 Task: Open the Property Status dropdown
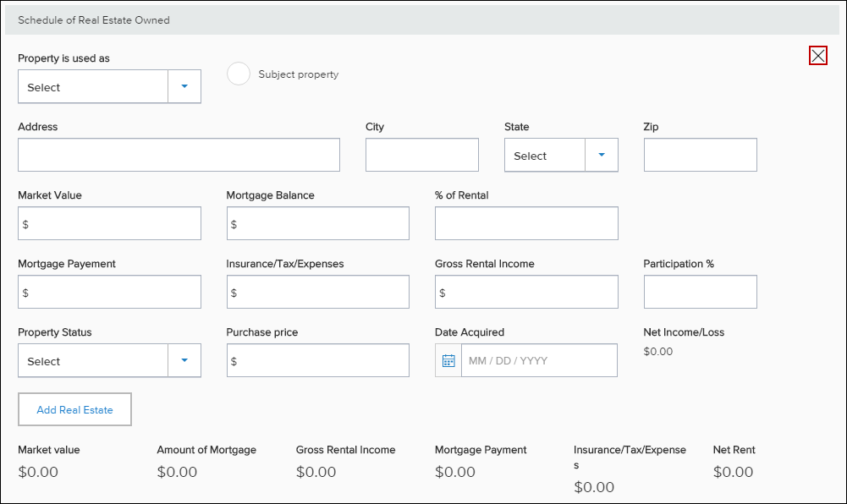click(109, 360)
